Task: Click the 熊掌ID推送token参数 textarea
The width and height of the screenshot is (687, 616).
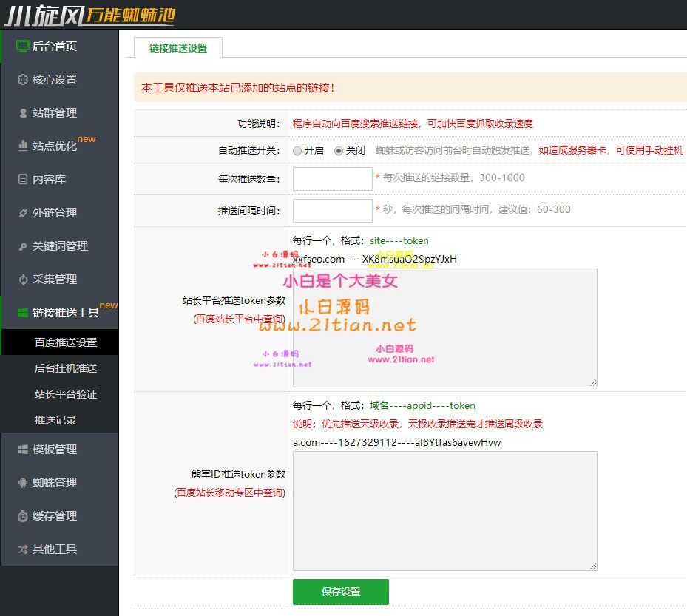Action: (x=444, y=511)
